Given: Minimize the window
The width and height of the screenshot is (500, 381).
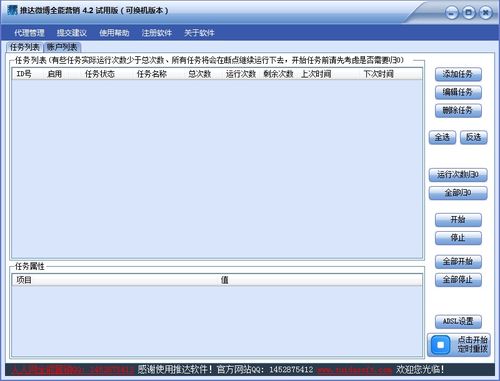Looking at the screenshot, I should click(x=452, y=13).
